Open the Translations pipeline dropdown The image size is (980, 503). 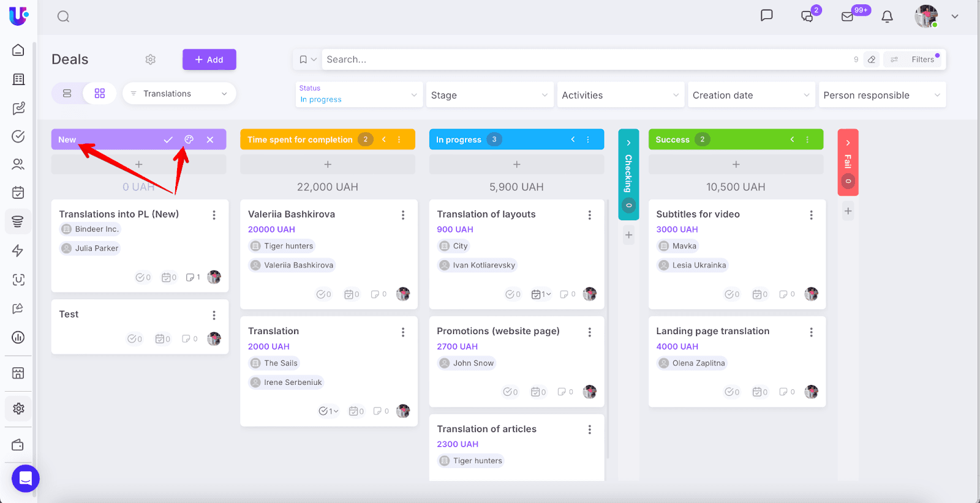coord(179,94)
